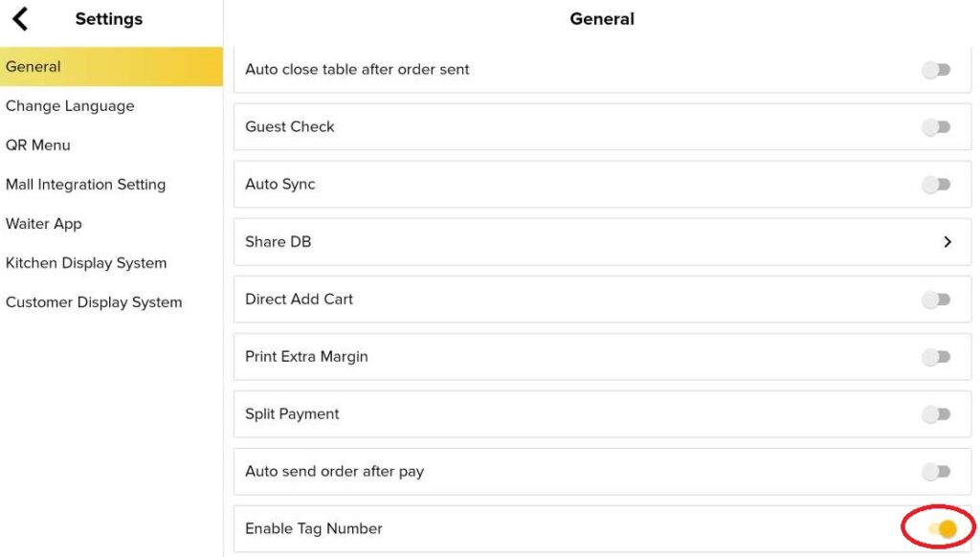Go to QR Menu settings

[38, 145]
